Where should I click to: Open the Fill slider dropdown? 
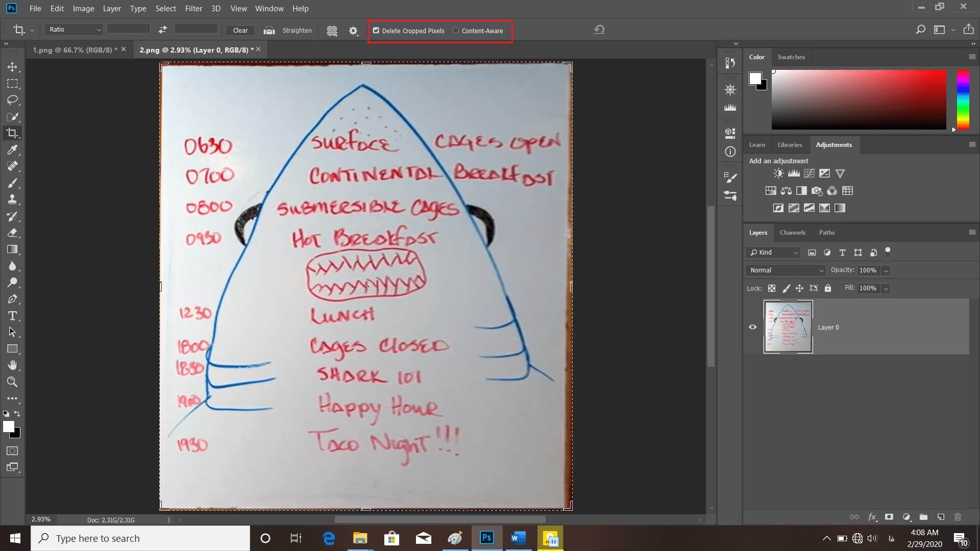[886, 288]
